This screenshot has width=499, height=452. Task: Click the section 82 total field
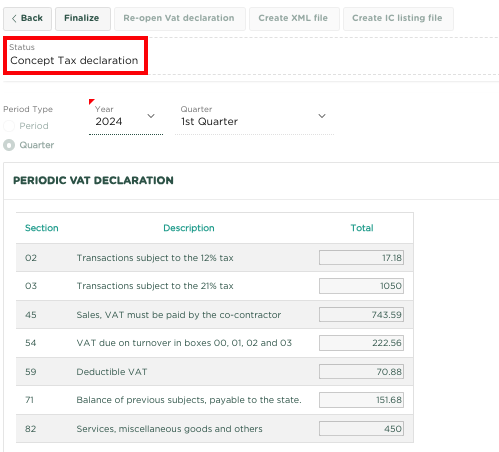tap(361, 429)
